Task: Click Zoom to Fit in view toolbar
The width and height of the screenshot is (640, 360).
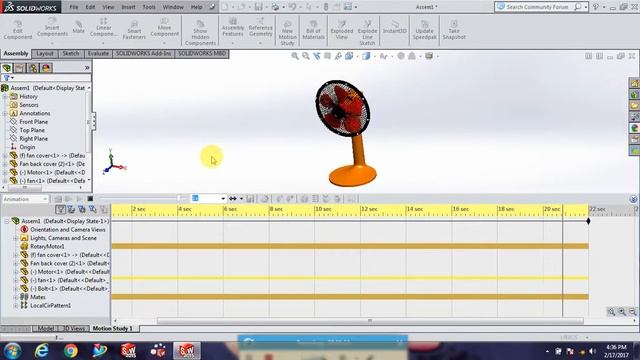Action: point(295,56)
